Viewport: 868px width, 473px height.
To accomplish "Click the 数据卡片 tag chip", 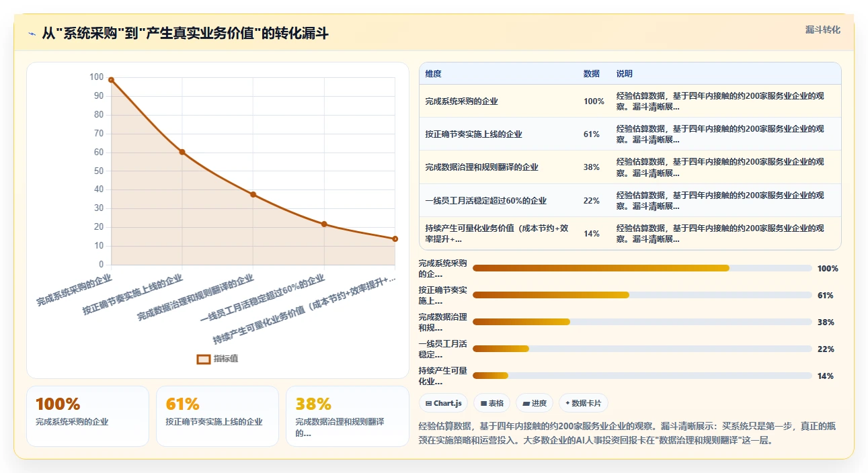I will click(x=584, y=403).
